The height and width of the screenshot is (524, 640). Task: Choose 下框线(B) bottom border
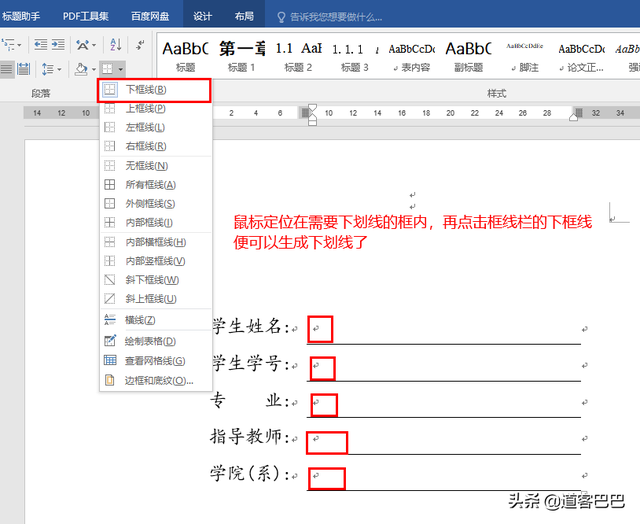point(154,90)
